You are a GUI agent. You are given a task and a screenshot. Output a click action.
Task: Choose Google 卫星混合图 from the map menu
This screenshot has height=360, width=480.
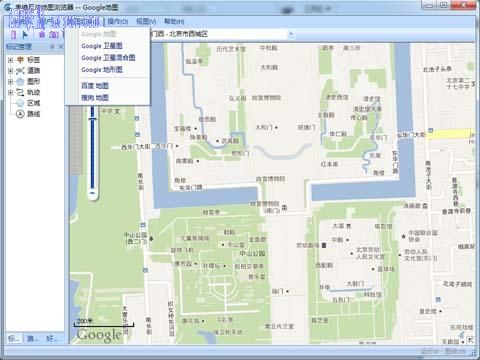coord(108,58)
